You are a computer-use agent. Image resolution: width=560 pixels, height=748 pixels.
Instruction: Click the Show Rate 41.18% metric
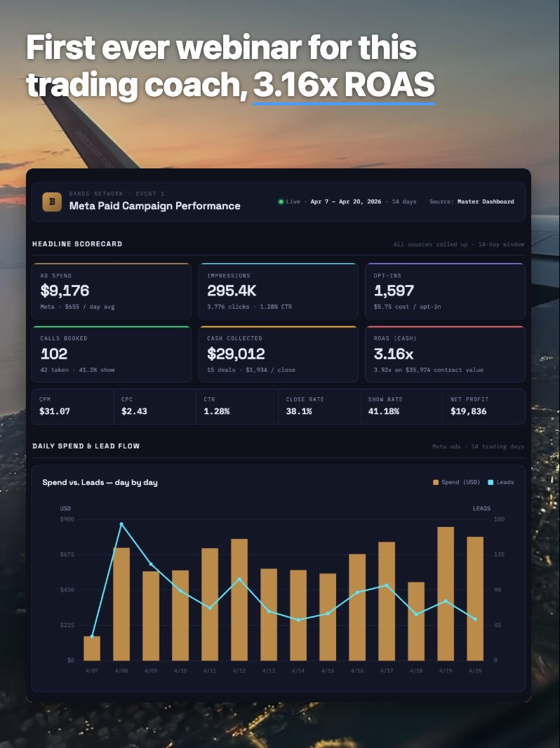coord(401,406)
